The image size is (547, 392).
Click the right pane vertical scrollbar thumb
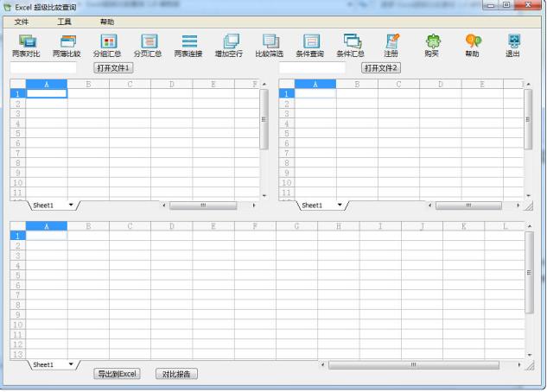528,119
